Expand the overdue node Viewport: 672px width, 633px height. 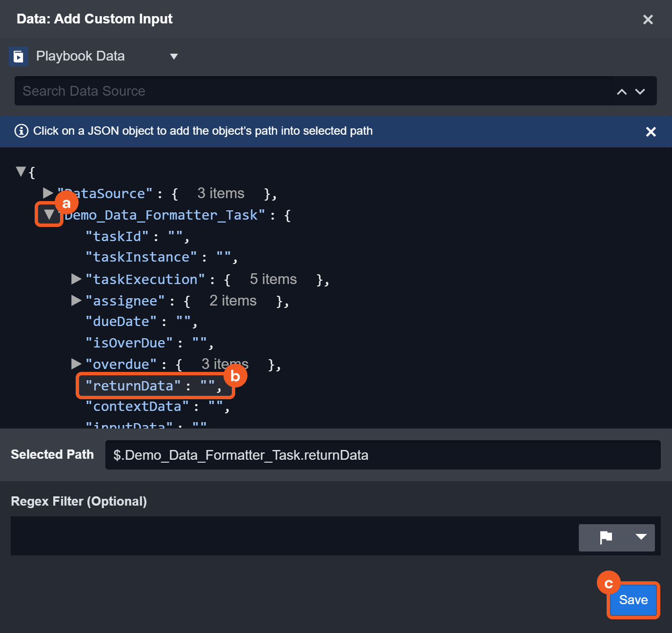[x=76, y=364]
